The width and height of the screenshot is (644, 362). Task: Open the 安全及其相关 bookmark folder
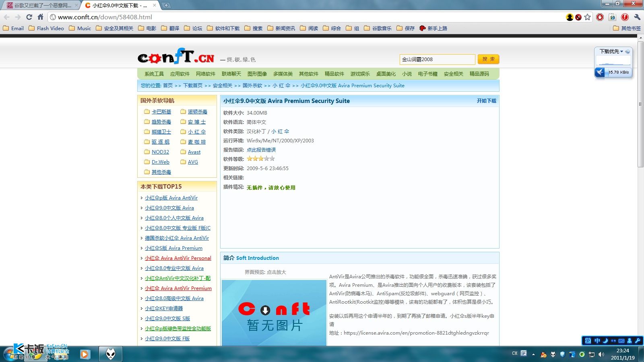114,28
